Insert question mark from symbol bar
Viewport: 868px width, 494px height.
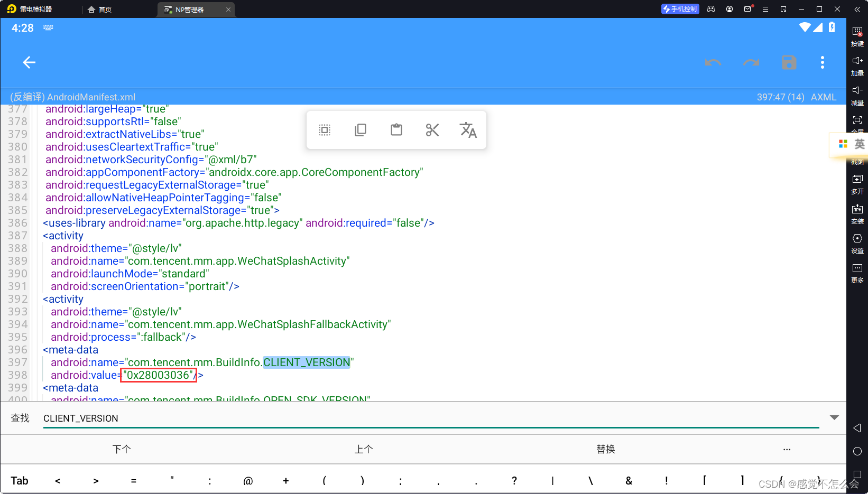pyautogui.click(x=514, y=481)
